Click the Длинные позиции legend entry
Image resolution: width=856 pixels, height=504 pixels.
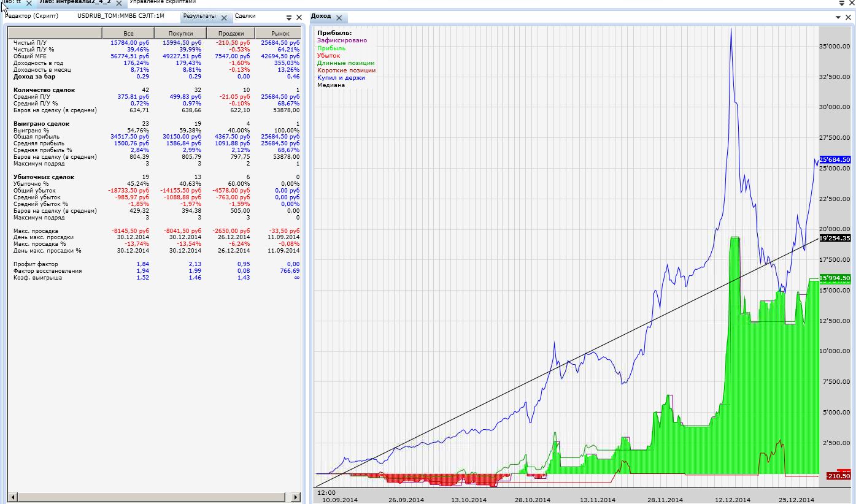[x=345, y=63]
